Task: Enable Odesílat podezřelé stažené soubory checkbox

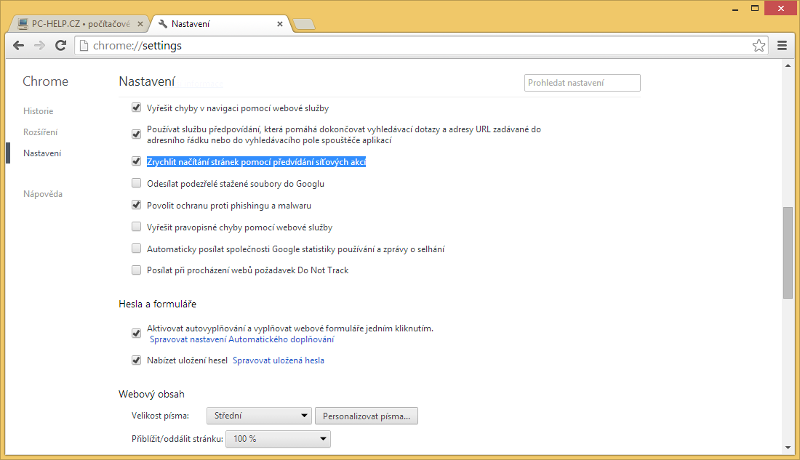Action: click(x=136, y=183)
